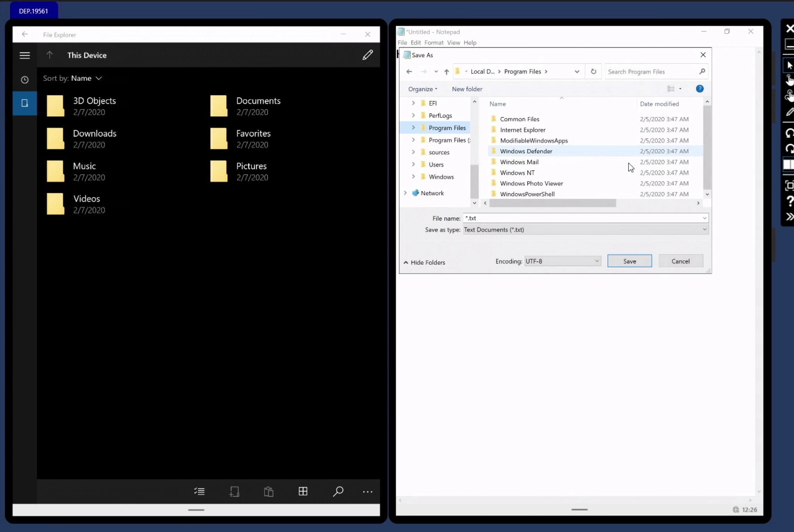Click the paste clipboard icon in bottom bar

point(269,491)
